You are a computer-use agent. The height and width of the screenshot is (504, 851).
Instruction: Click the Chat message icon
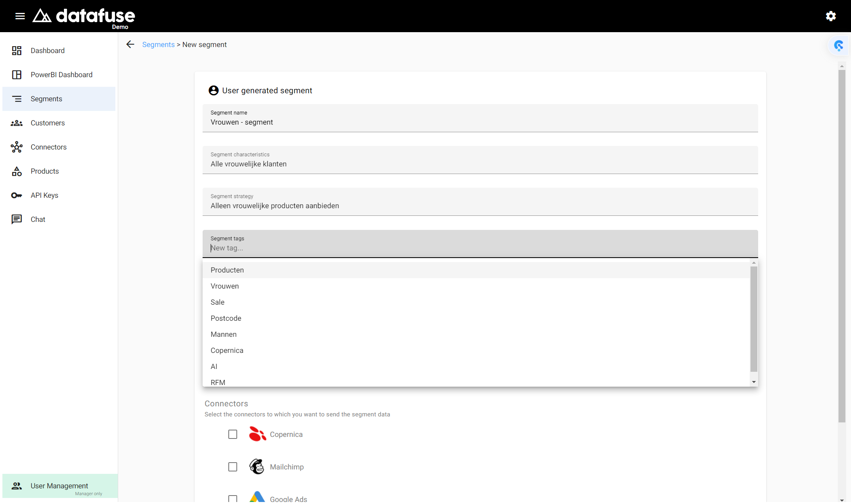[x=16, y=219]
